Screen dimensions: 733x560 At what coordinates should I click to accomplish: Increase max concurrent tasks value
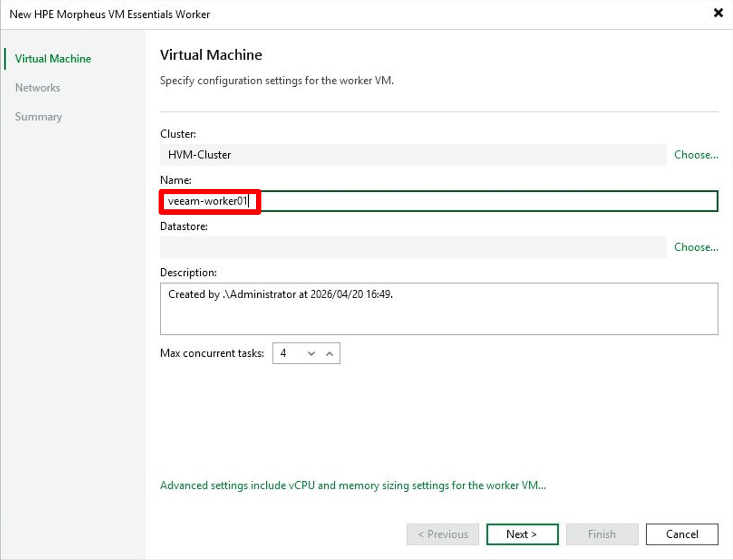tap(330, 353)
